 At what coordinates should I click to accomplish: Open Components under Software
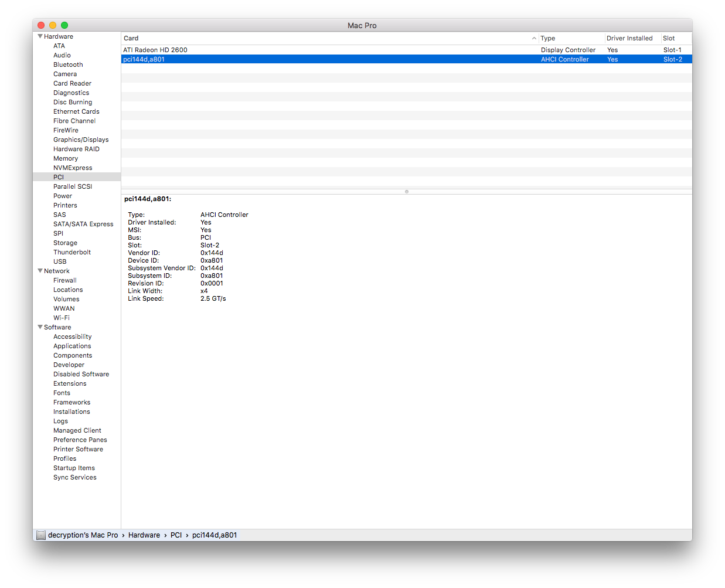(73, 355)
